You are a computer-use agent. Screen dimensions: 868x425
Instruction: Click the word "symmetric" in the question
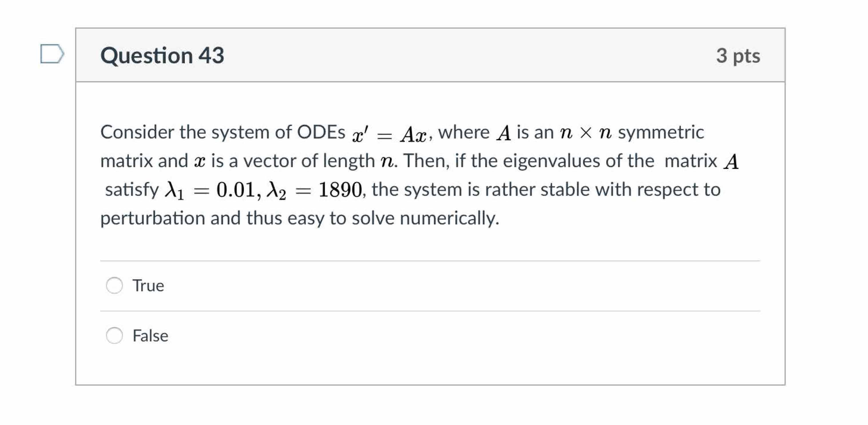(x=661, y=132)
